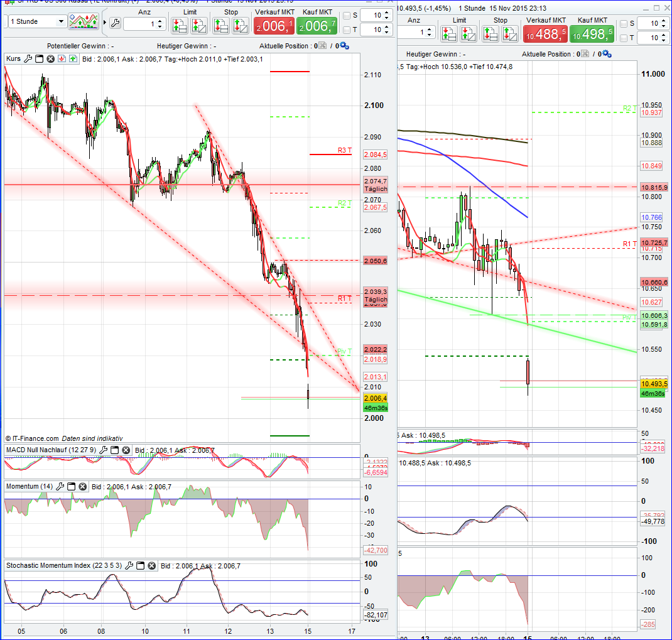Open the Momentum (14) indicator settings wrench

coord(60,486)
